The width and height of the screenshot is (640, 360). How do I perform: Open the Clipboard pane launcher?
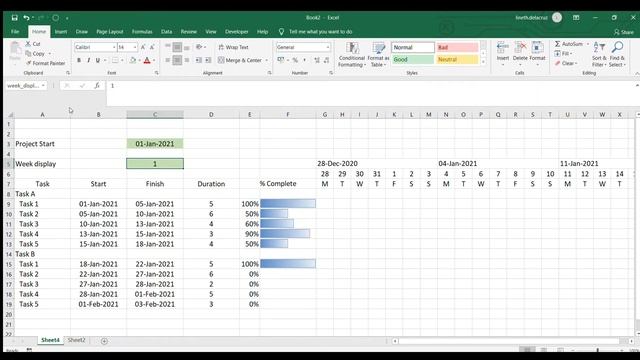[68, 73]
